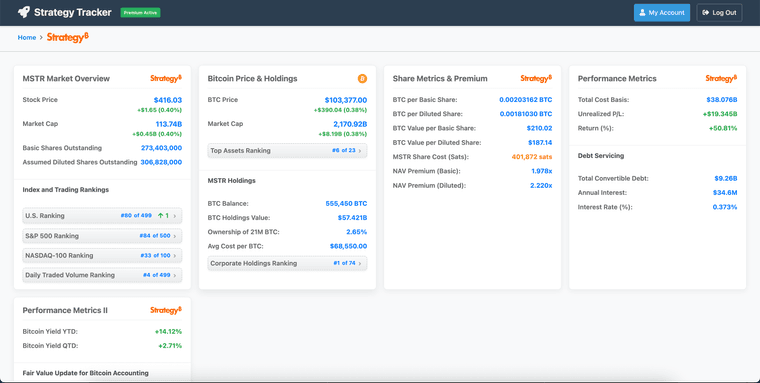
Task: Click Return (%) value +50.81%
Action: (723, 128)
